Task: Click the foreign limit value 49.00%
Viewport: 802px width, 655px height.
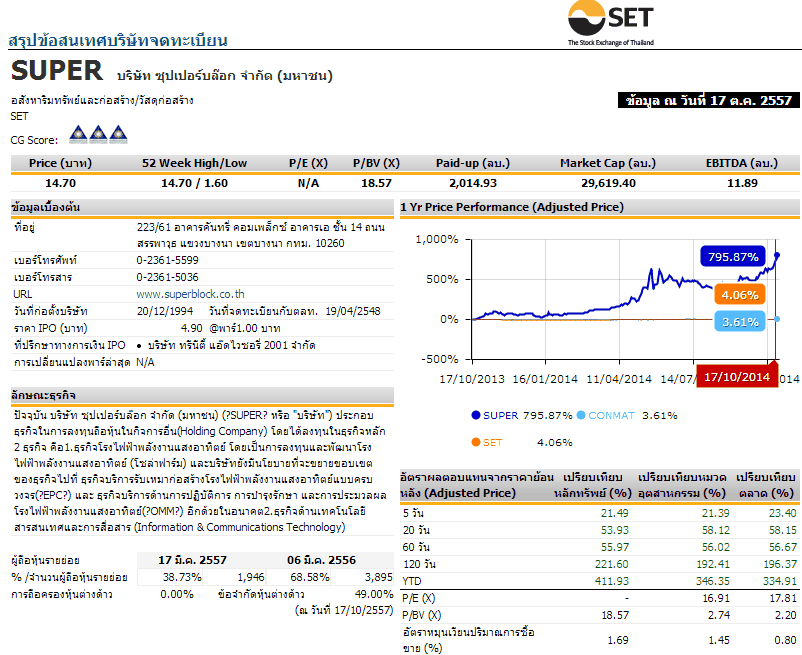Action: (374, 594)
